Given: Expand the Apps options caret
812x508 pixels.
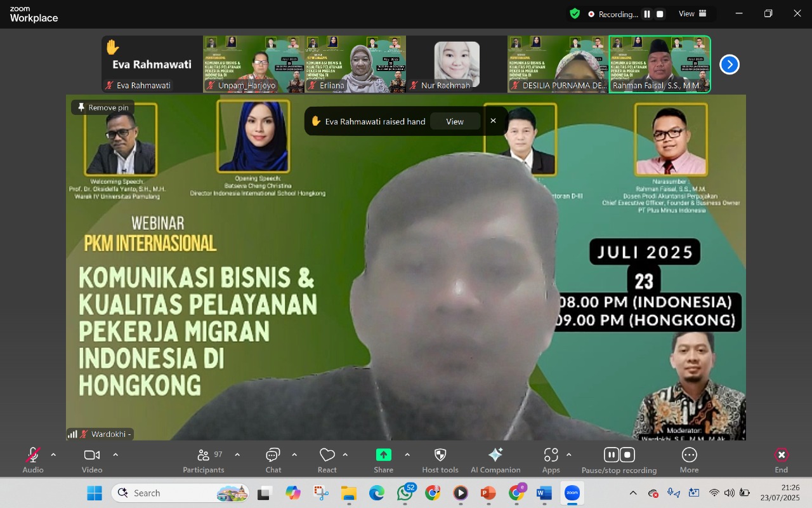Looking at the screenshot, I should pyautogui.click(x=569, y=455).
